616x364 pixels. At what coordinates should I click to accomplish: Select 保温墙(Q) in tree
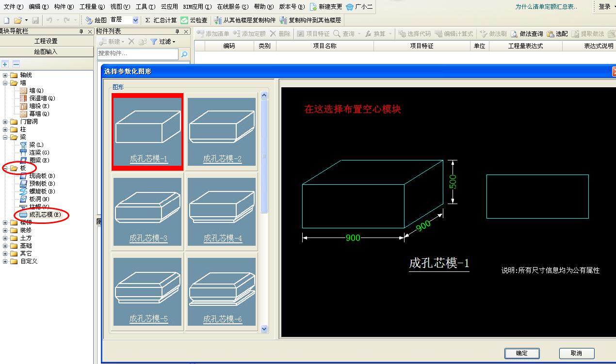point(37,98)
